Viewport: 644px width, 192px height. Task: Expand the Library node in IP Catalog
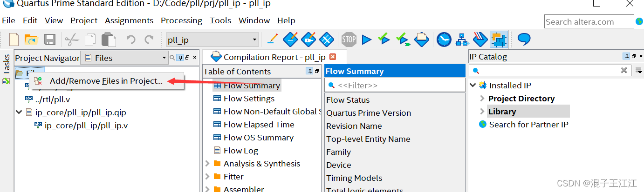[482, 111]
